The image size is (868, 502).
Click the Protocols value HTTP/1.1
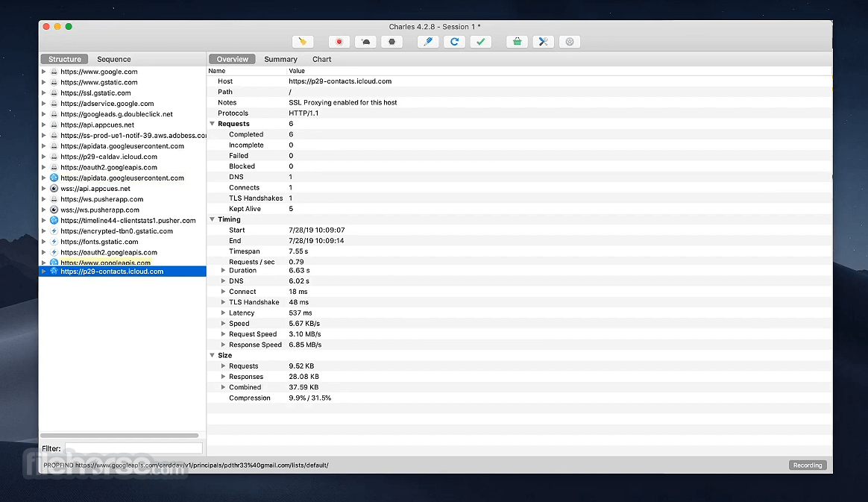(x=304, y=113)
